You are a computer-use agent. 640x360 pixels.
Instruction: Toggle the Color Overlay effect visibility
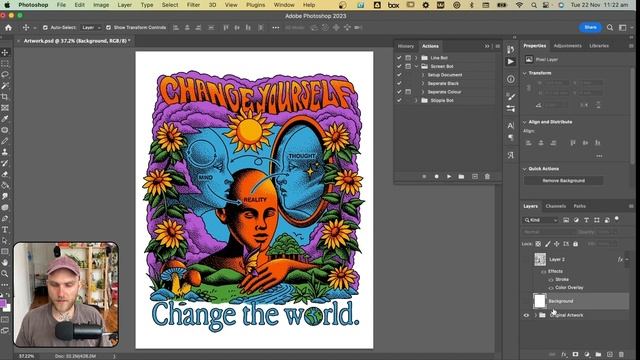(x=551, y=288)
